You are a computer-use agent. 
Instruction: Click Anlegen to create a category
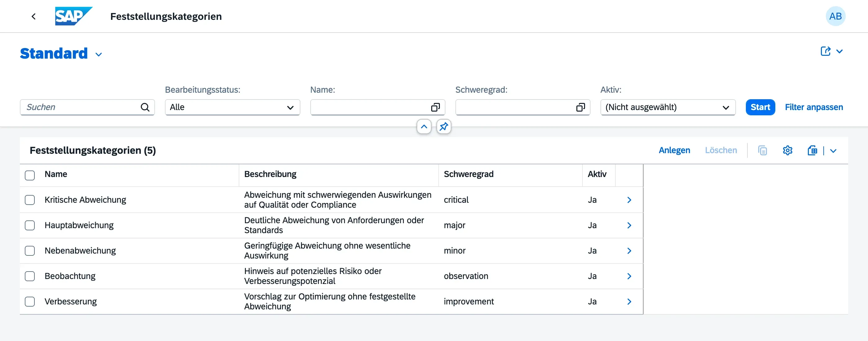674,150
